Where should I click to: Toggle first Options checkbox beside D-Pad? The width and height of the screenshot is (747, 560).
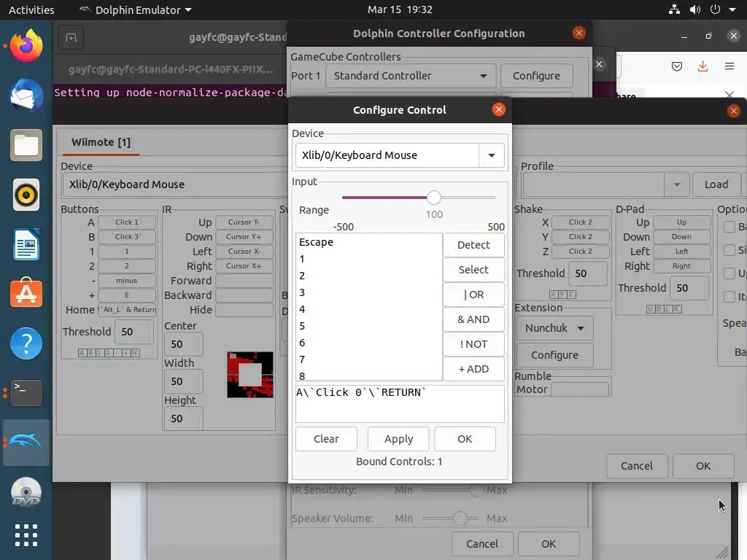tap(729, 227)
